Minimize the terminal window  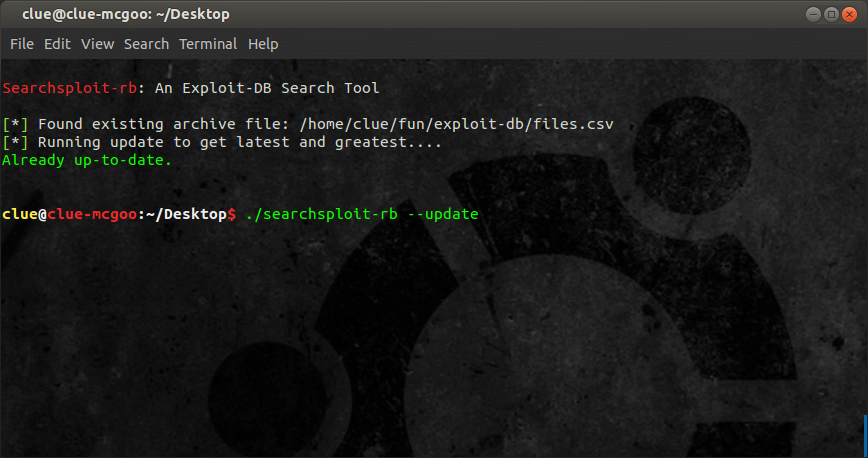coord(813,14)
